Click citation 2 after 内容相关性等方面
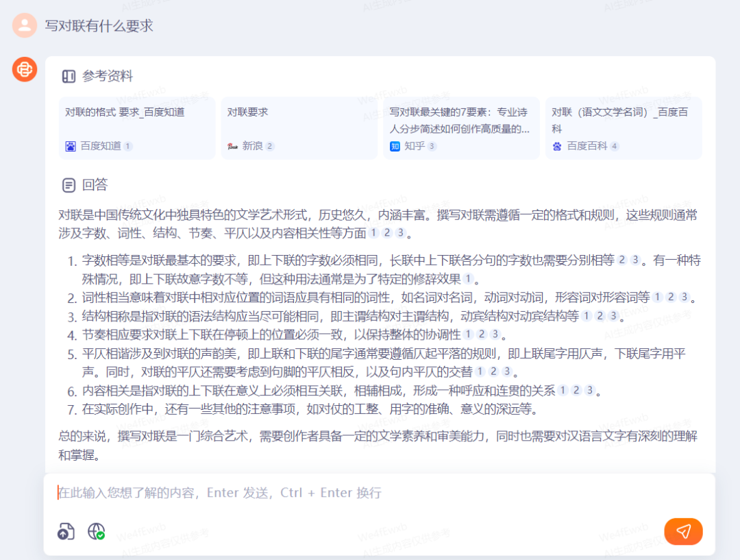740x560 pixels. [387, 233]
